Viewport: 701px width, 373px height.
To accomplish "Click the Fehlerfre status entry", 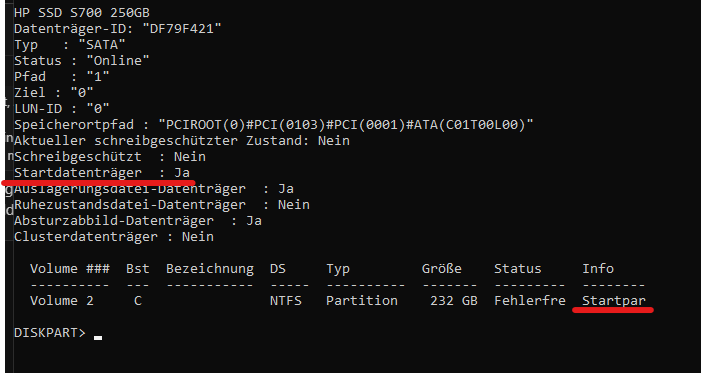I will (530, 301).
